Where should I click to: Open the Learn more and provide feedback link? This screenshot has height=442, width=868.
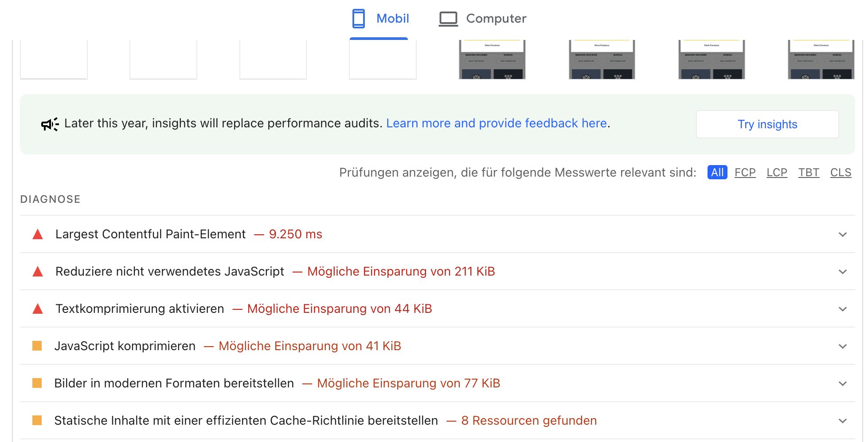[497, 123]
